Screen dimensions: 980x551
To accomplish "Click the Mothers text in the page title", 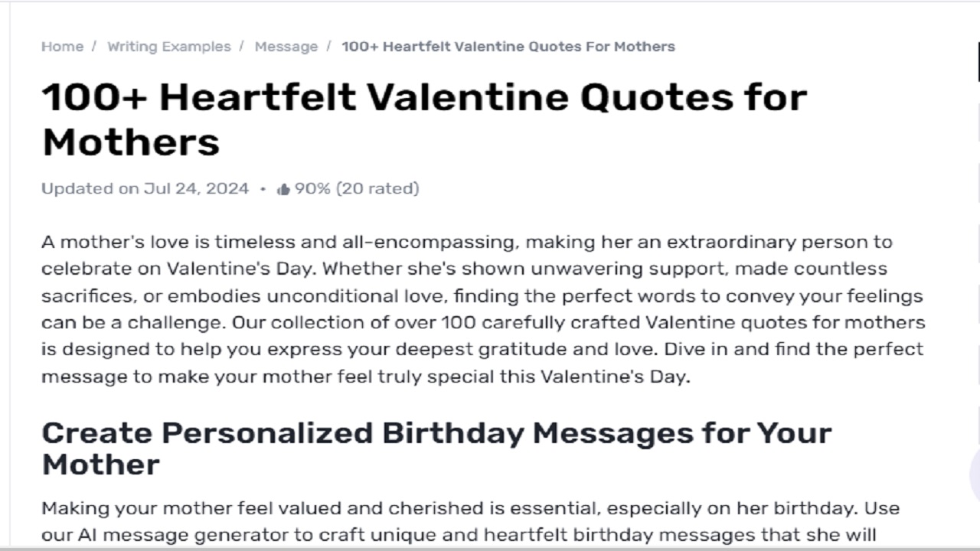I will pyautogui.click(x=130, y=142).
